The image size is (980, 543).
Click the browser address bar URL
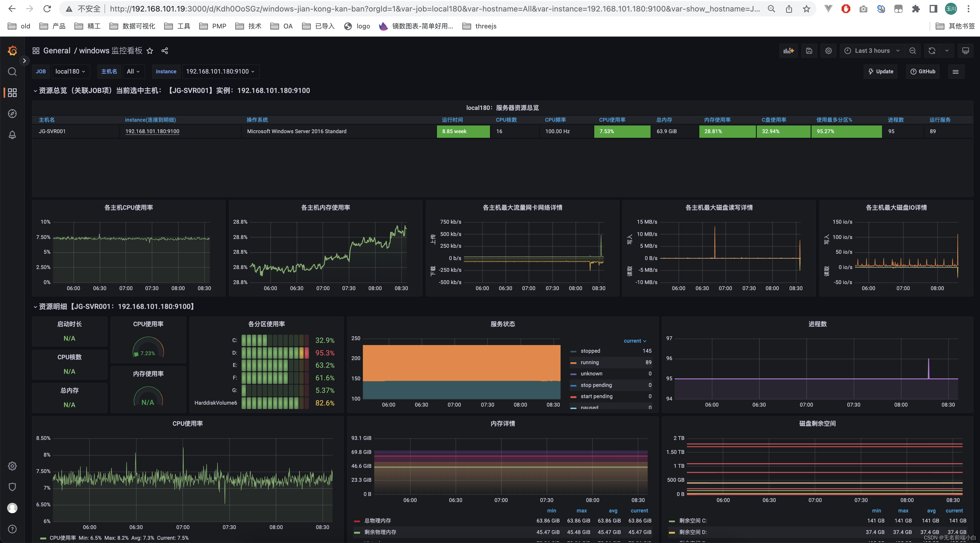(x=434, y=9)
